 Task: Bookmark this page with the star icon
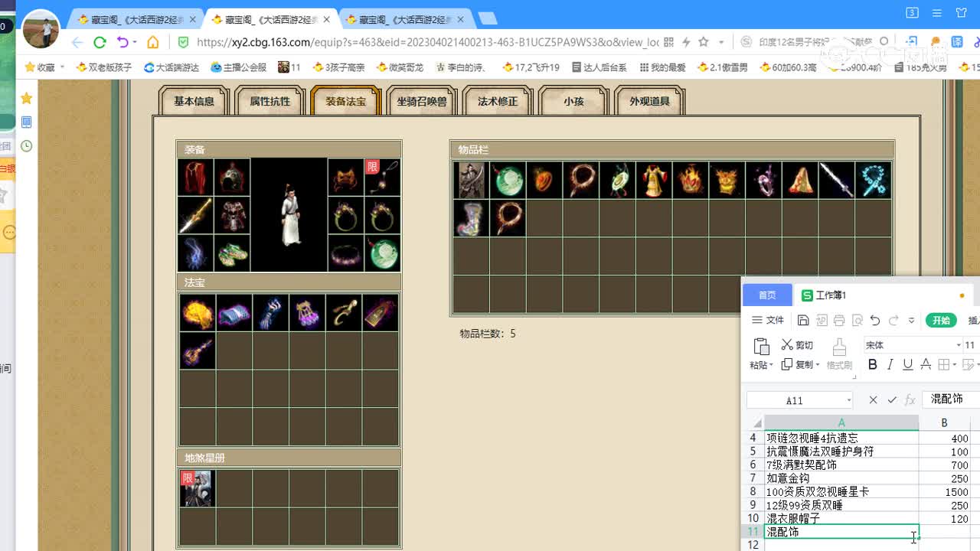(x=704, y=42)
